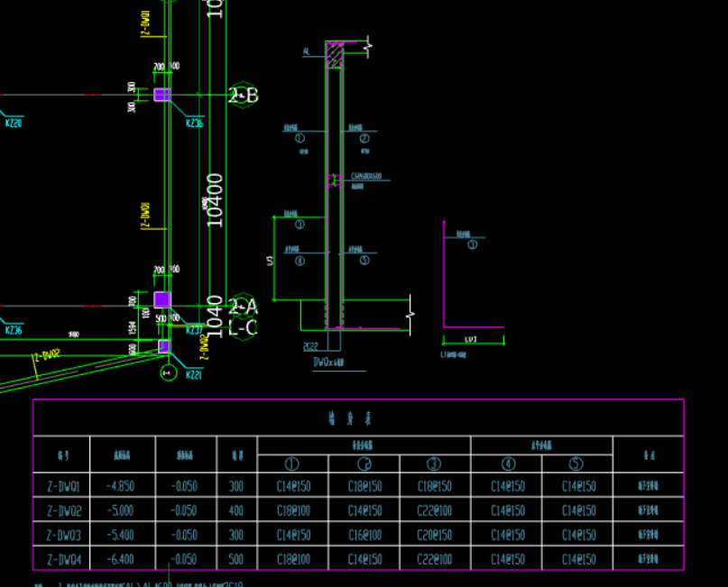This screenshot has height=587, width=728.
Task: Click circled 3 column header in table
Action: (x=434, y=463)
